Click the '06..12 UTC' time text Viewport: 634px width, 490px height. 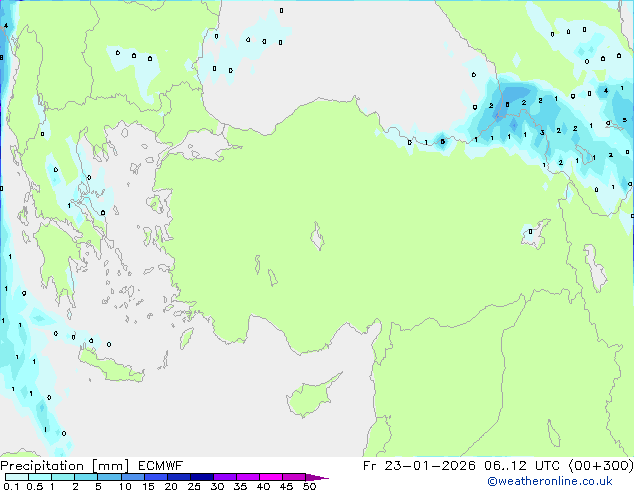pyautogui.click(x=522, y=466)
